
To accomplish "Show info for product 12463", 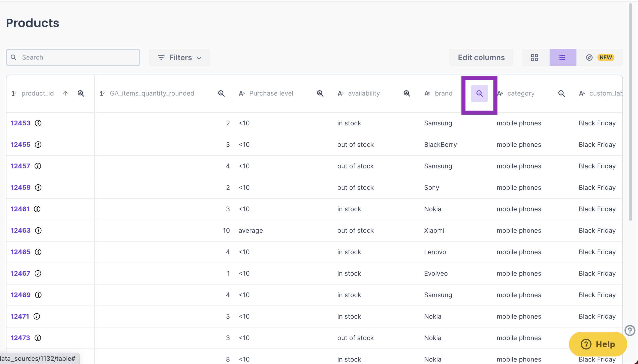I will [38, 231].
